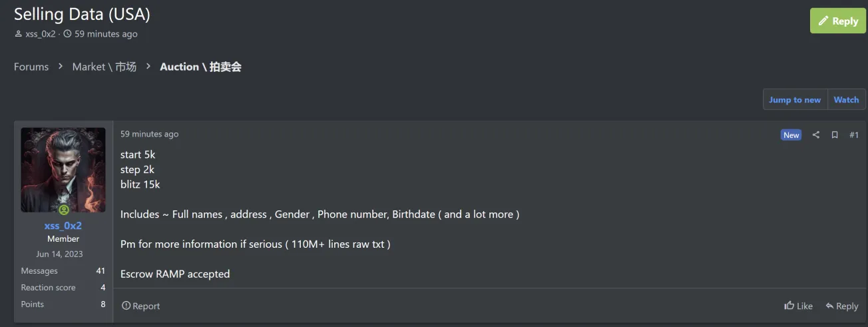The image size is (868, 327).
Task: Click the Messages count 41
Action: (101, 271)
